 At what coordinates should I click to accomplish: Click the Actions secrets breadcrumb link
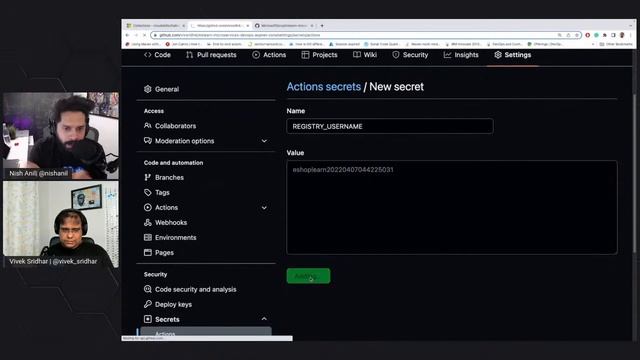[x=324, y=87]
